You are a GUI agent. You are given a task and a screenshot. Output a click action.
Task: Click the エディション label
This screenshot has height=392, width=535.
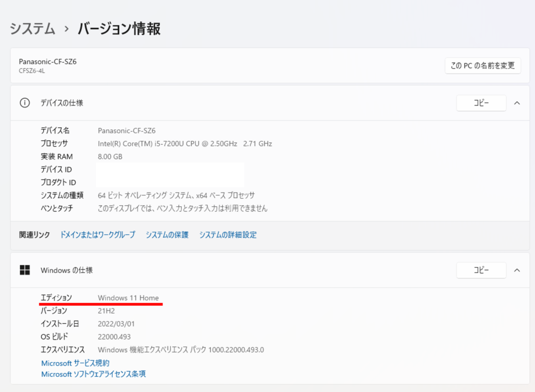[56, 298]
